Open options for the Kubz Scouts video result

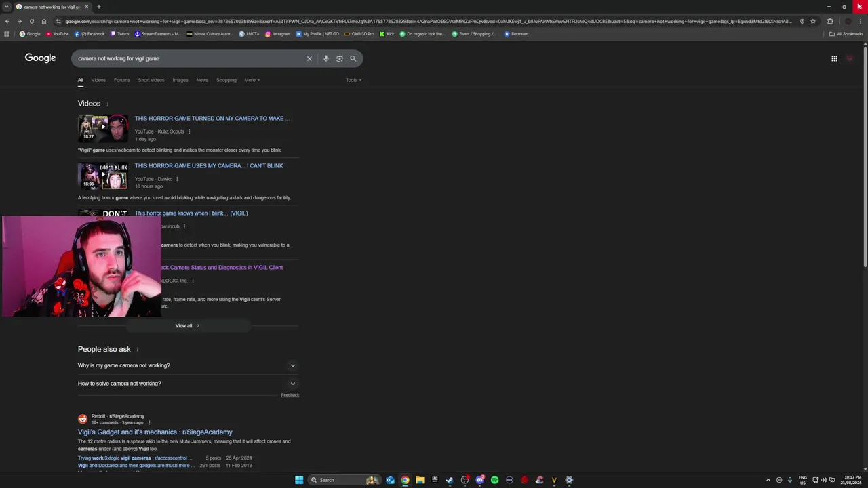click(189, 131)
